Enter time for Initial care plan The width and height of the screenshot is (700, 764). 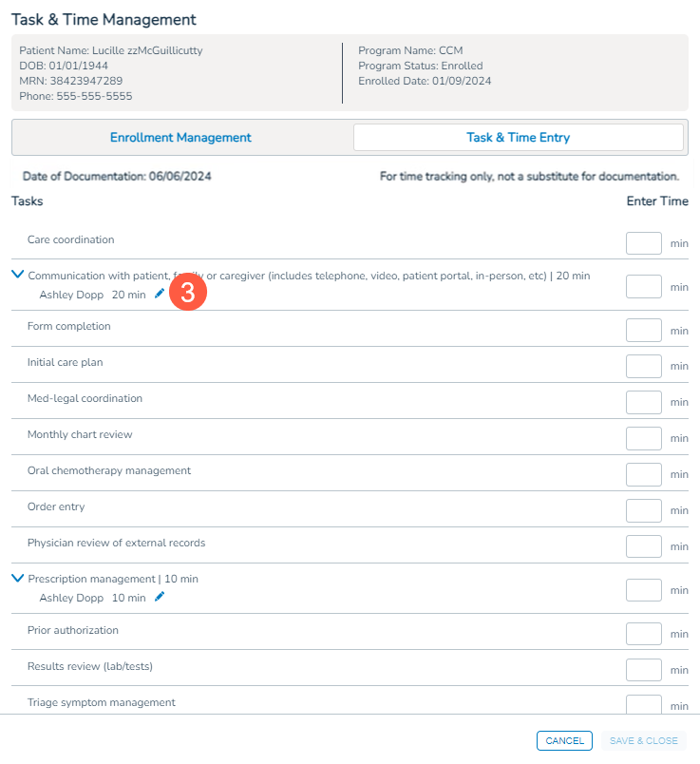[x=643, y=366]
